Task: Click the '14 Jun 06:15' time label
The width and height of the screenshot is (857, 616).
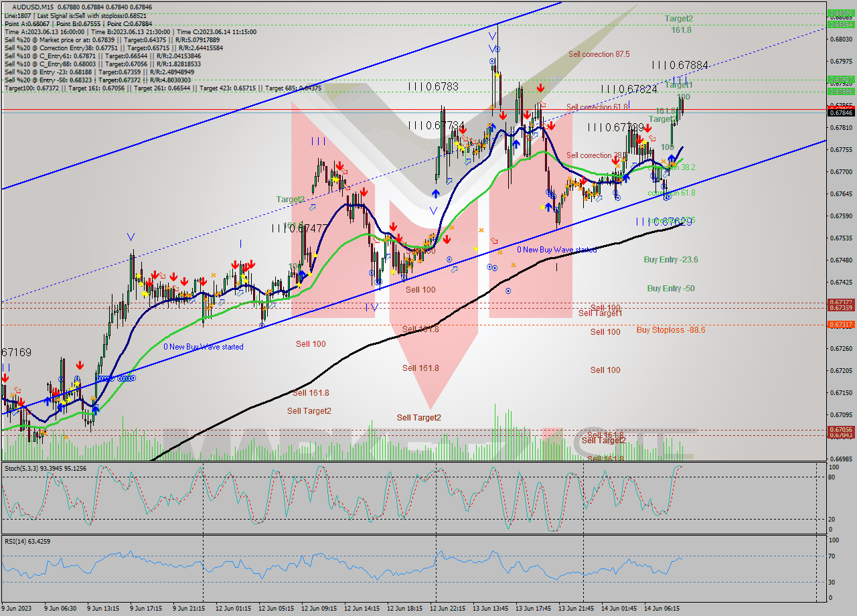Action: [661, 609]
